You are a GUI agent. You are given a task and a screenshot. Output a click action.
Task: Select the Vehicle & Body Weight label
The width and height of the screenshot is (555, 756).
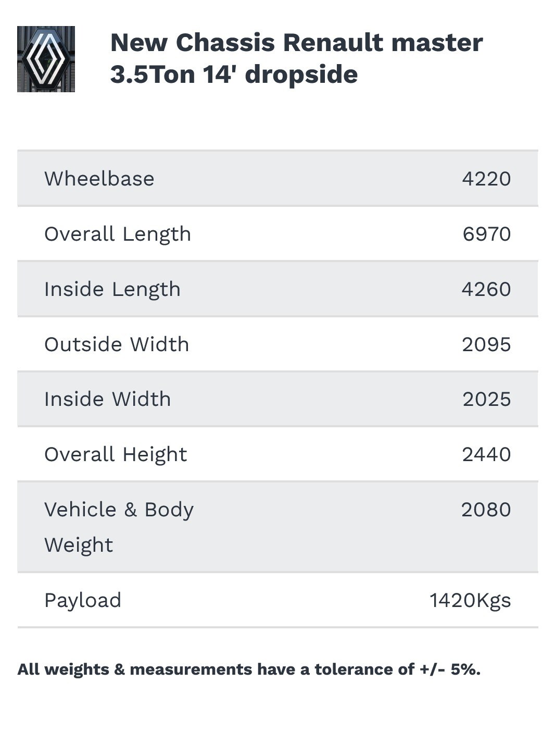pyautogui.click(x=119, y=527)
